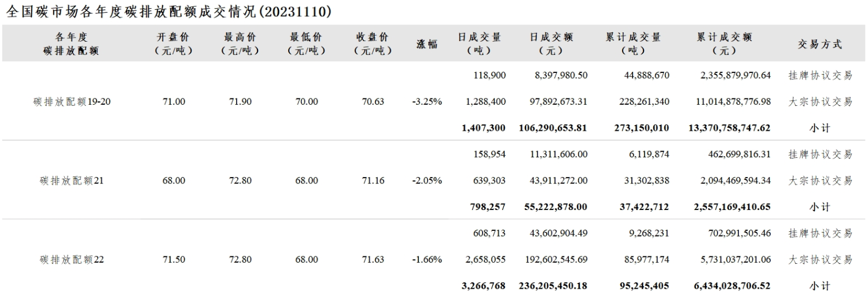Screen dimensions: 868x295
Task: Select the 碳排放配额22 row label
Action: click(72, 260)
